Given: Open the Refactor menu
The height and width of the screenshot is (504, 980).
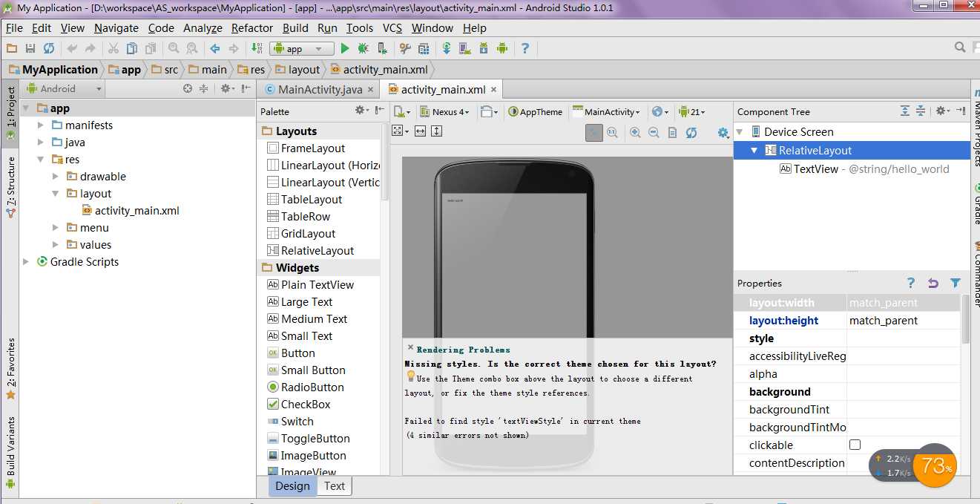Looking at the screenshot, I should 252,27.
